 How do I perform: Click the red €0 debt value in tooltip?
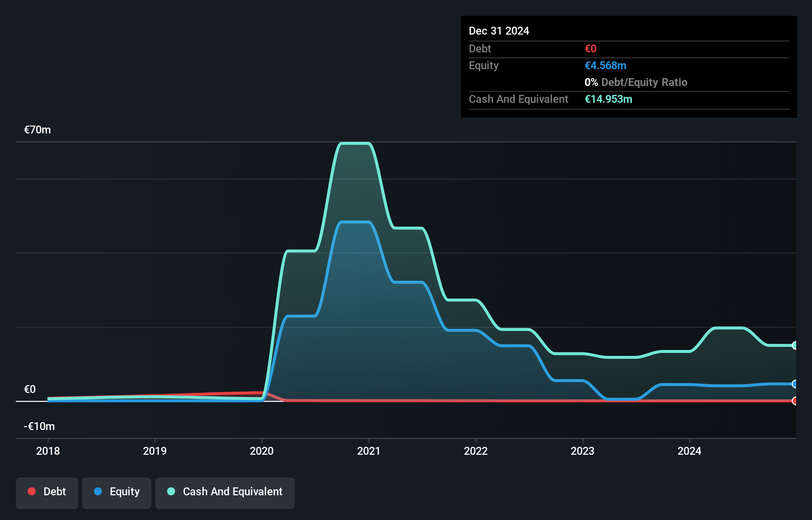pyautogui.click(x=590, y=49)
